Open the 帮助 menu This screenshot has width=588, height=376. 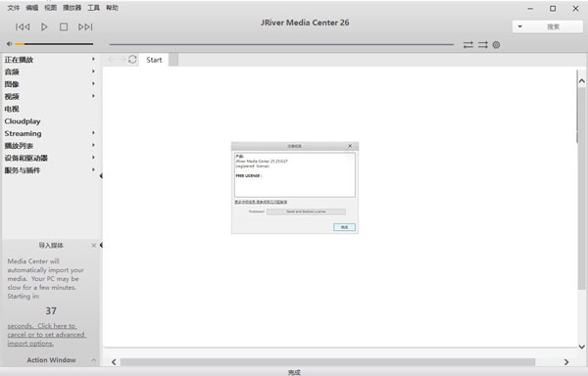(112, 8)
